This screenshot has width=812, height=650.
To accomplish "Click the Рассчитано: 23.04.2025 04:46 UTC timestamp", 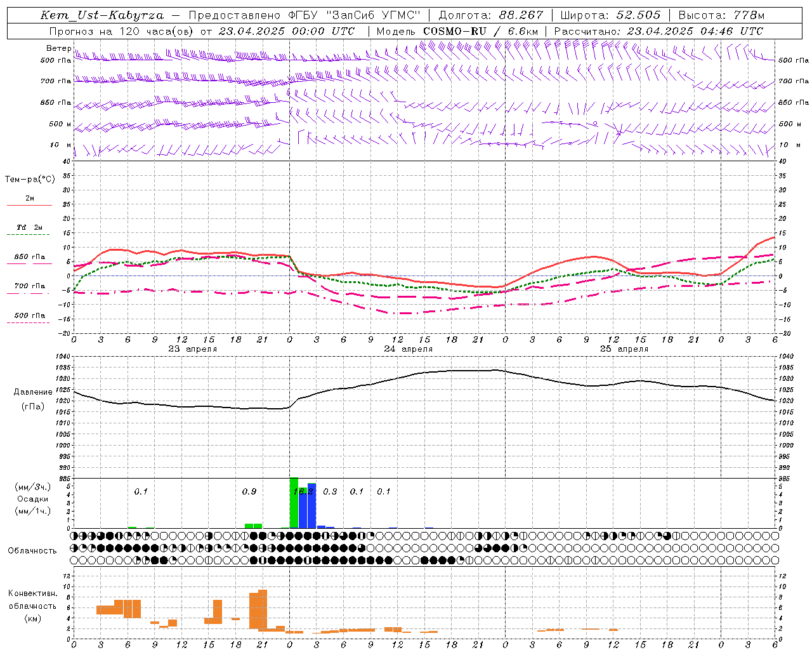I will click(x=658, y=31).
